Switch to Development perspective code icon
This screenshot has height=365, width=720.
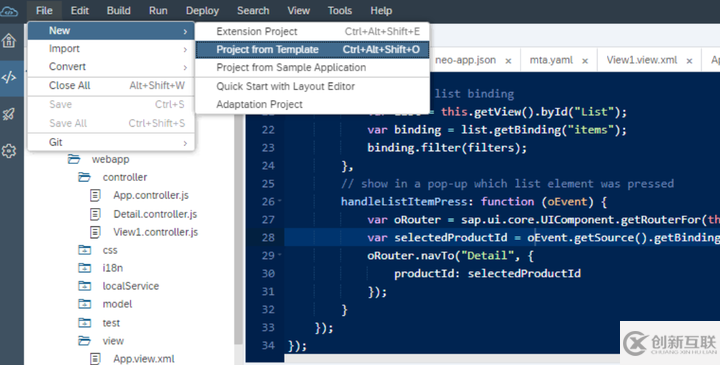(x=9, y=78)
